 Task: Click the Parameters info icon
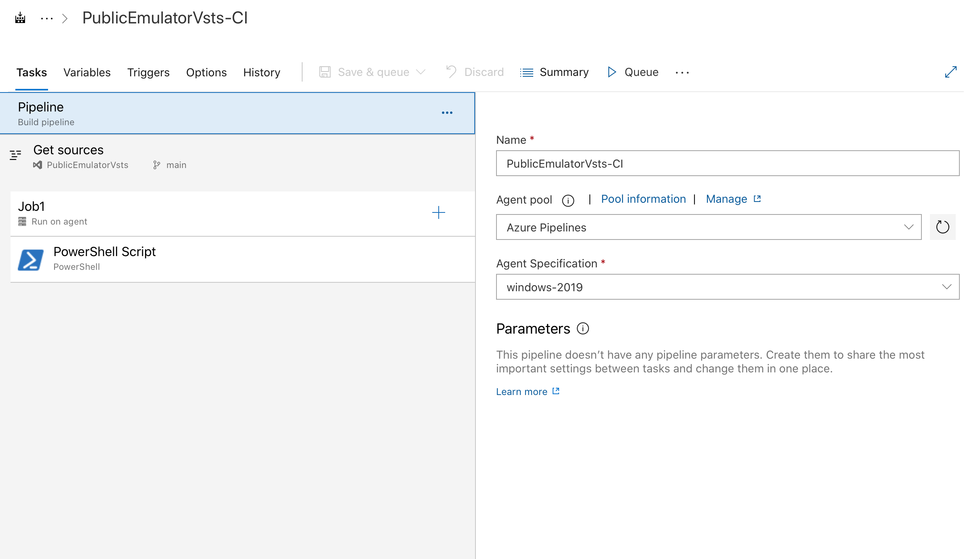point(583,329)
